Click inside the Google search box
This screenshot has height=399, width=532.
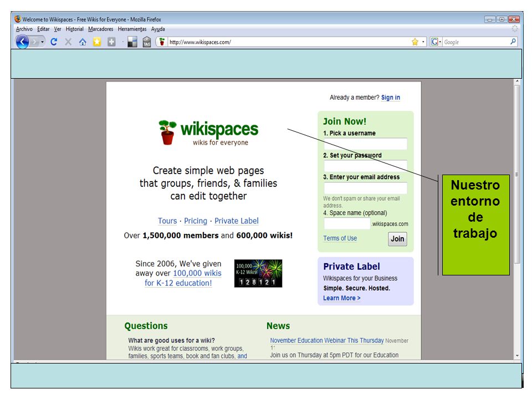[x=475, y=42]
